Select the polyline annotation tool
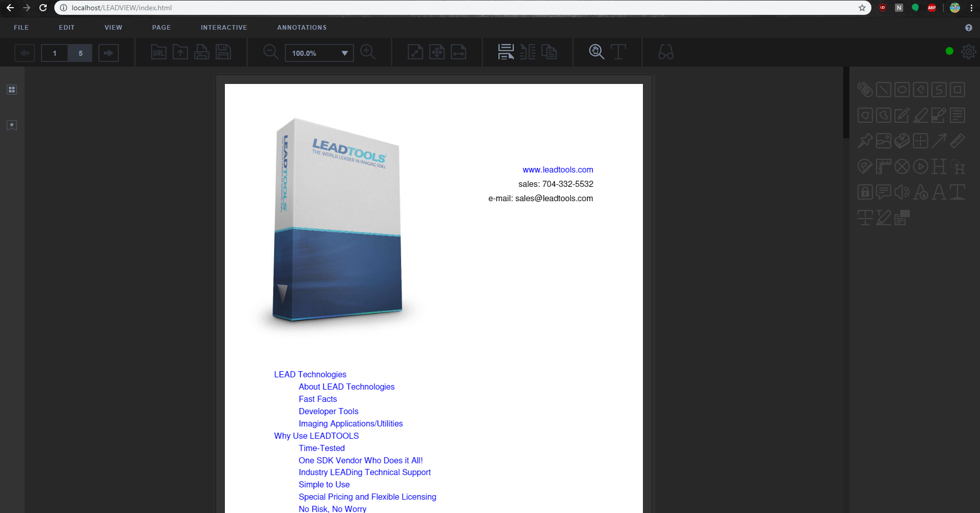Image resolution: width=980 pixels, height=513 pixels. (x=921, y=90)
